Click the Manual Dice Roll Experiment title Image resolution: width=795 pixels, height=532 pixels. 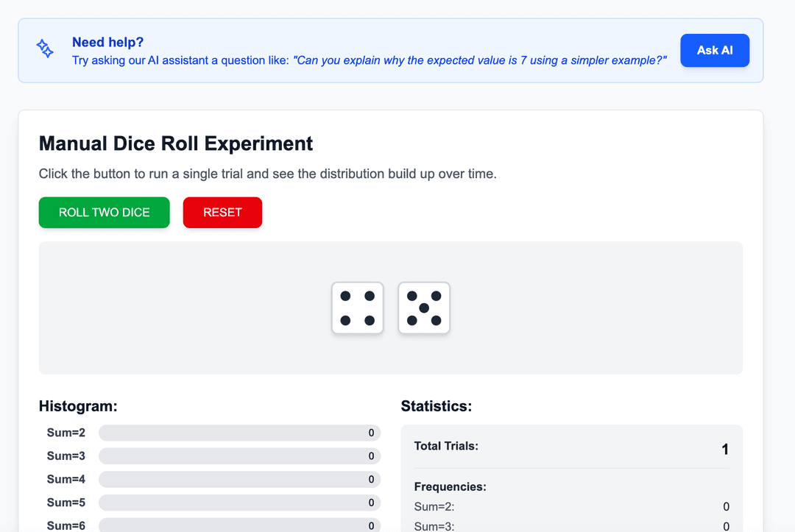pos(176,143)
